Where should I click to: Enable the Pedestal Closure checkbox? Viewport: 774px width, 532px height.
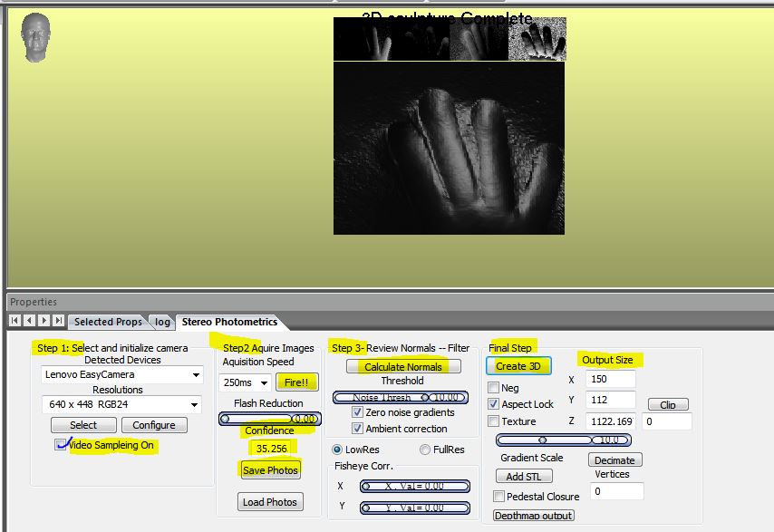point(499,497)
